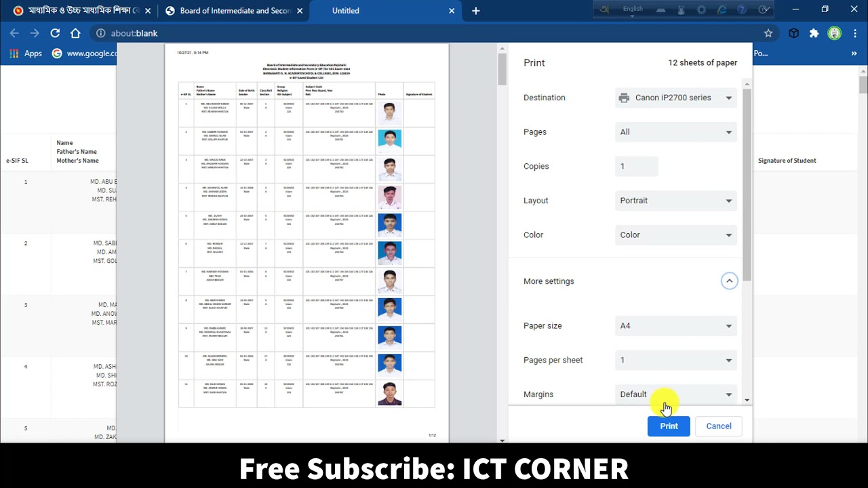Click the print preview page thumbnail
Viewport: 868px width, 488px height.
pyautogui.click(x=307, y=243)
